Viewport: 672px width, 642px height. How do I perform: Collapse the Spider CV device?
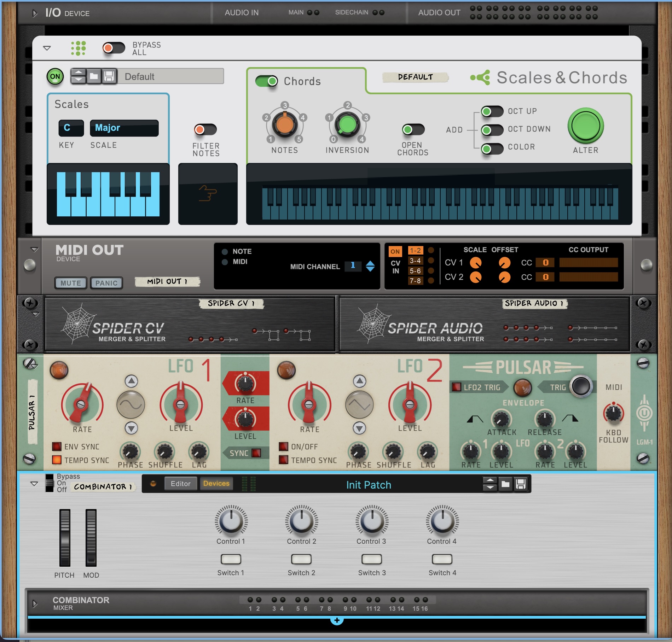coord(35,314)
